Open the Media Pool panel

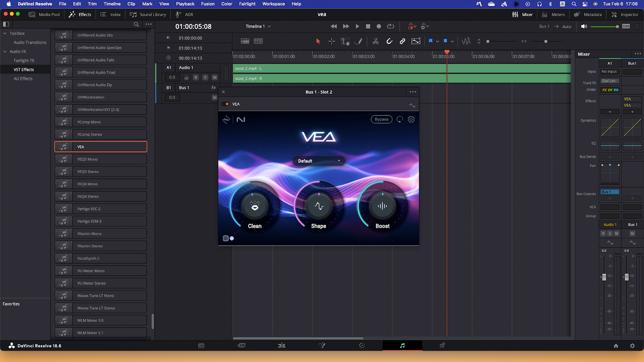pyautogui.click(x=44, y=14)
